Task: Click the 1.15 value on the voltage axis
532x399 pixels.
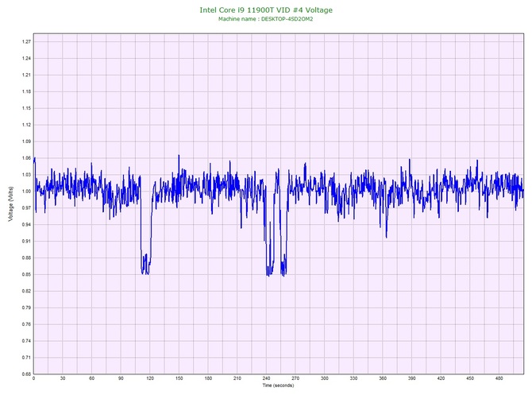Action: [x=26, y=108]
